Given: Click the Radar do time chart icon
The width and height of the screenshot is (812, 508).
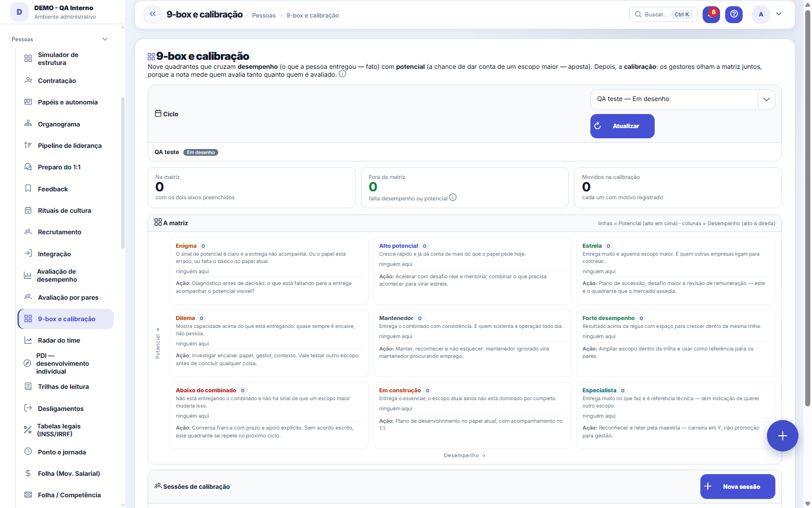Looking at the screenshot, I should click(x=28, y=340).
